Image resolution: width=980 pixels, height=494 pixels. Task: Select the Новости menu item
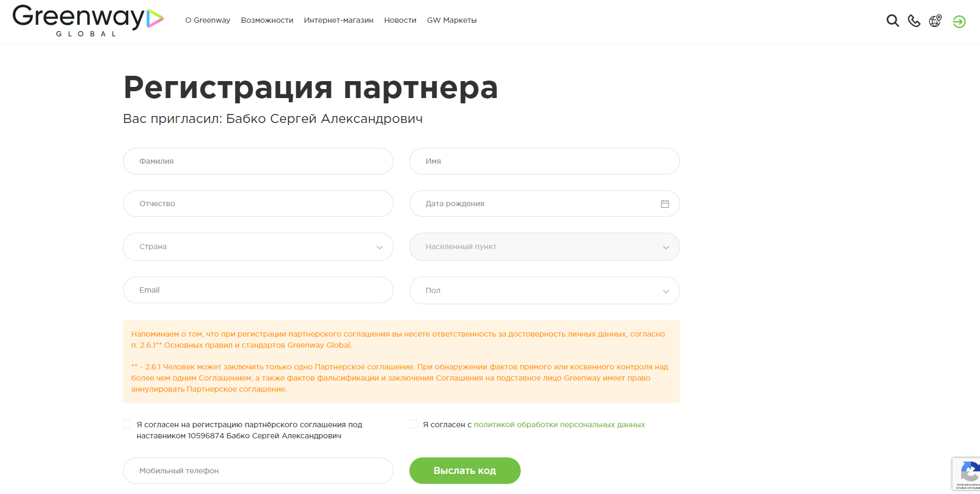400,20
